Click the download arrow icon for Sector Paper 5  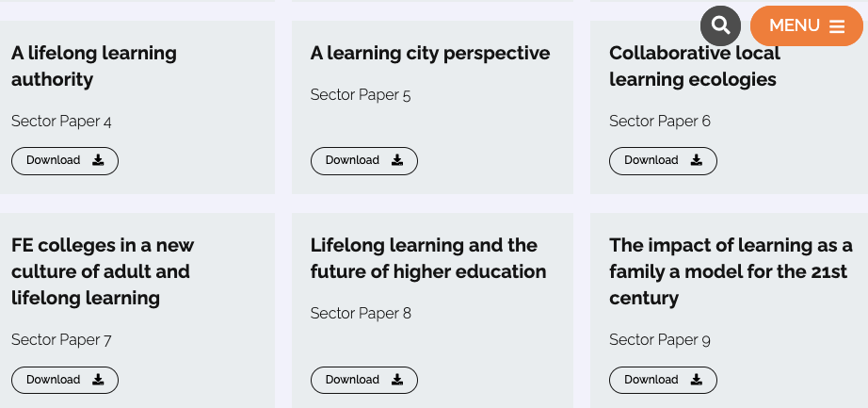point(397,160)
